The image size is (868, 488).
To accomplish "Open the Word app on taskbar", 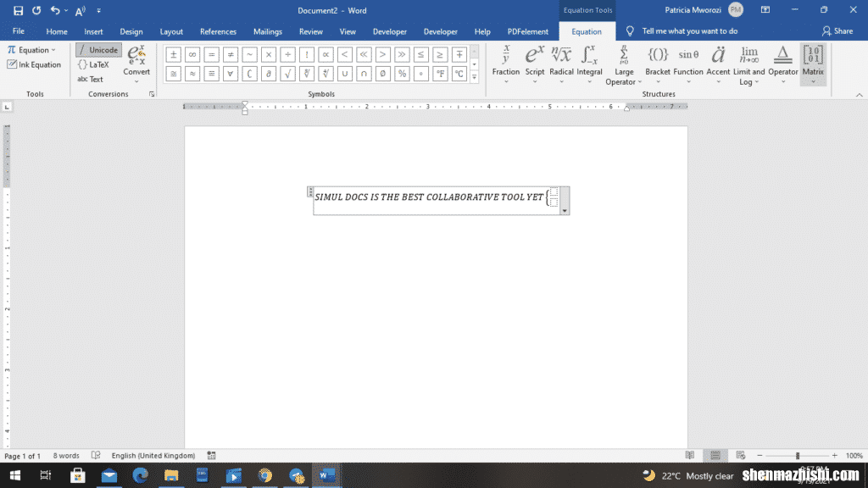I will point(326,475).
